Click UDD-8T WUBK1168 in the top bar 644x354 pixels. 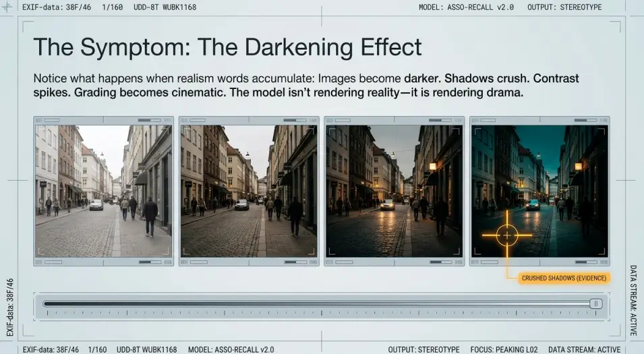[x=165, y=7]
